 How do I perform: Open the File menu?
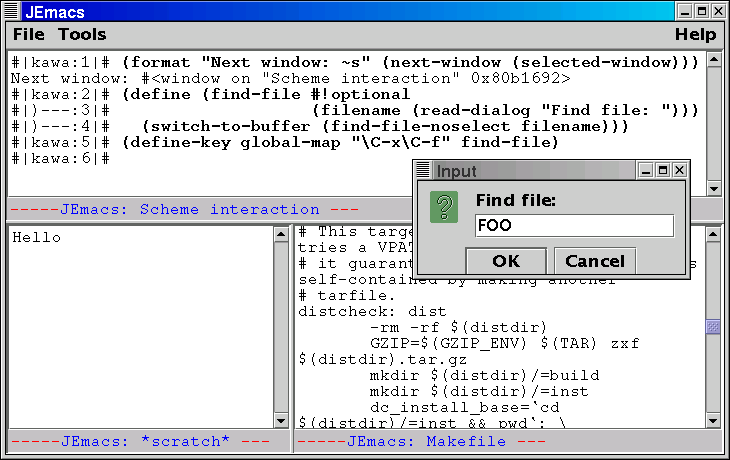29,35
